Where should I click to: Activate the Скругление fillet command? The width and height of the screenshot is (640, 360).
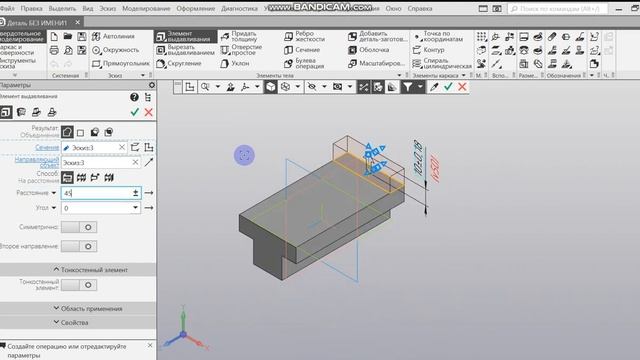tap(179, 63)
